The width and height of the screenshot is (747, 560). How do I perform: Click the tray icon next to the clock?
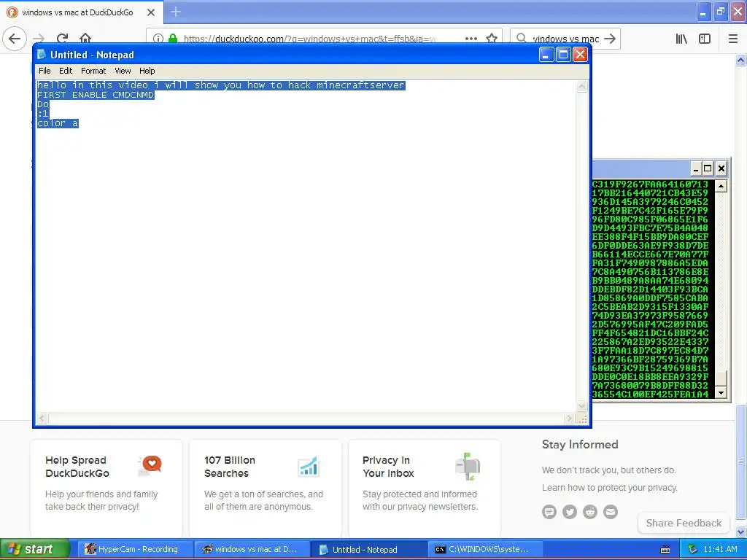click(692, 549)
